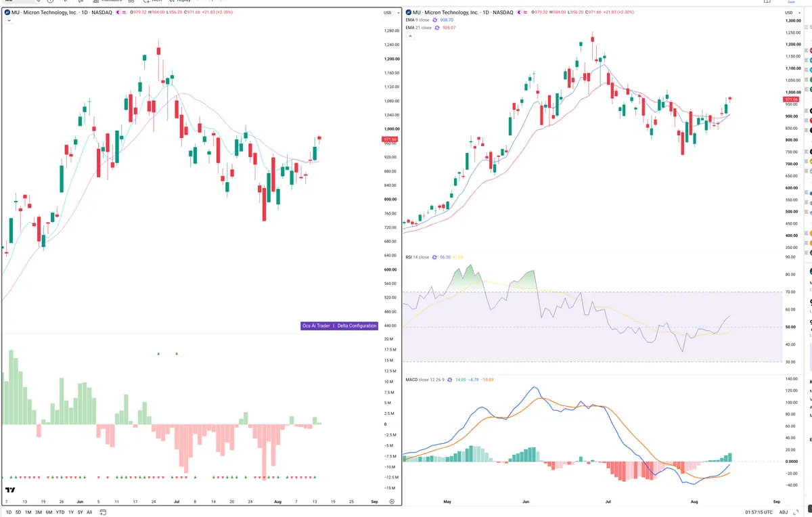Click the EMA 21 update status icon

(437, 28)
